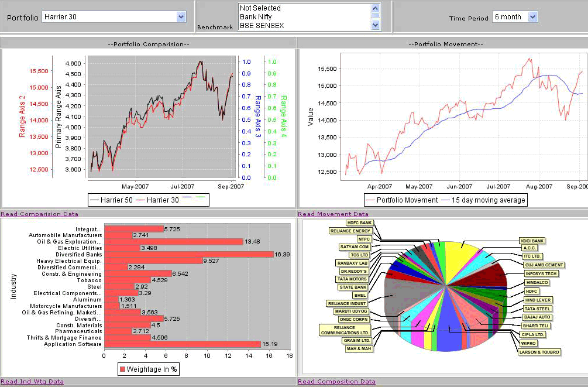
Task: Click the large yellow pie slice
Action: coord(460,261)
